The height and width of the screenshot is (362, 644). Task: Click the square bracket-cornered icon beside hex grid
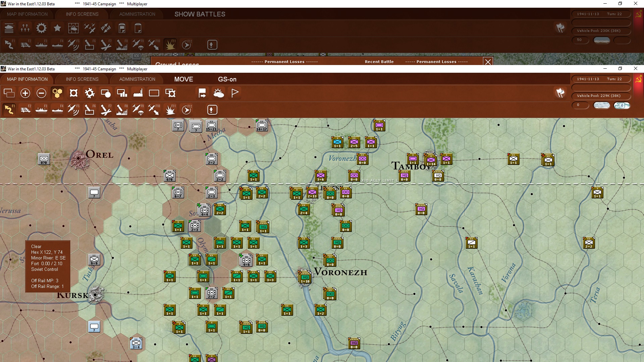(73, 93)
